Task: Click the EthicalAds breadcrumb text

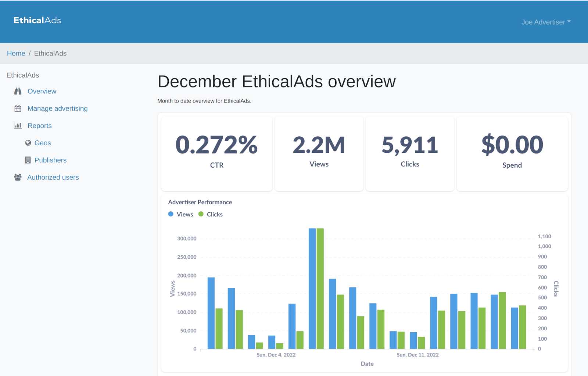Action: 50,53
